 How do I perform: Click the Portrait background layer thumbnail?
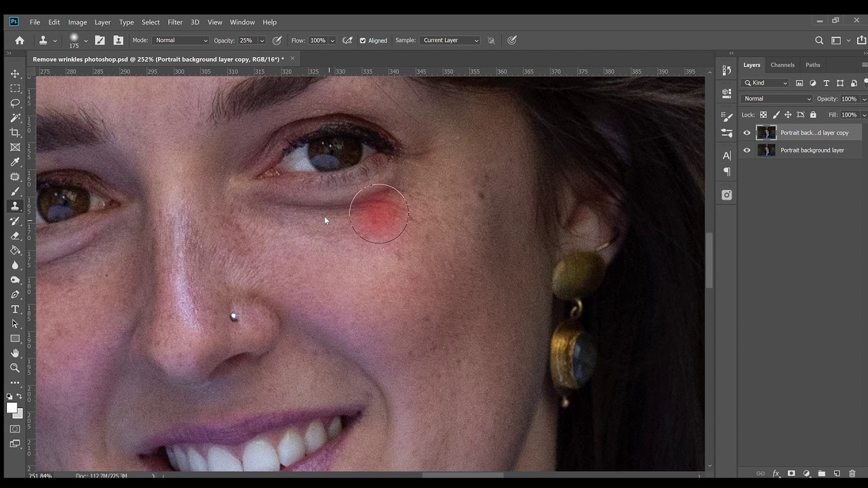pos(767,150)
